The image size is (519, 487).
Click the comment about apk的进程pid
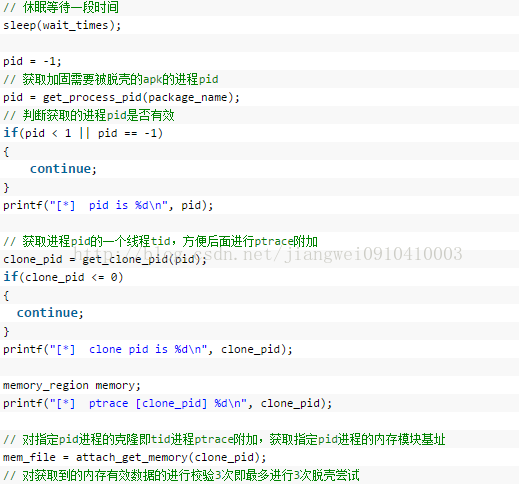(111, 79)
